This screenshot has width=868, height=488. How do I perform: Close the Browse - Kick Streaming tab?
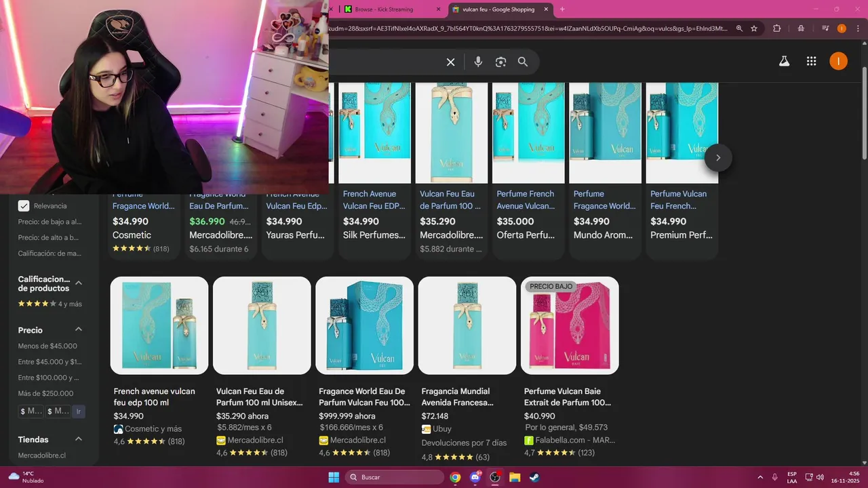point(438,9)
